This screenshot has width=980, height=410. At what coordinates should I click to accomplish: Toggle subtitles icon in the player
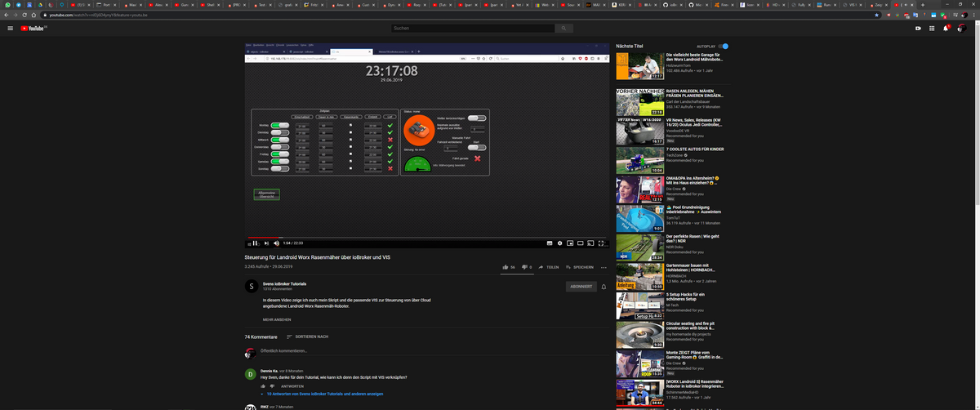pos(549,243)
